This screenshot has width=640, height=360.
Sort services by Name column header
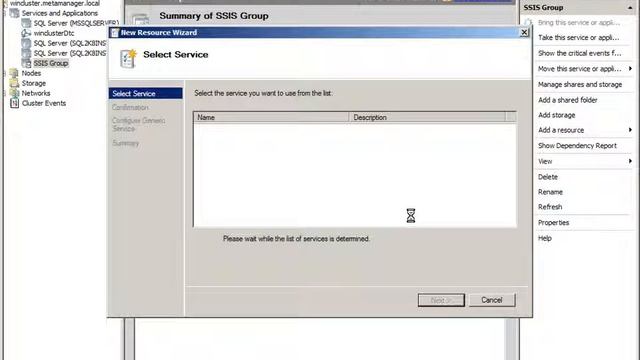tap(271, 117)
